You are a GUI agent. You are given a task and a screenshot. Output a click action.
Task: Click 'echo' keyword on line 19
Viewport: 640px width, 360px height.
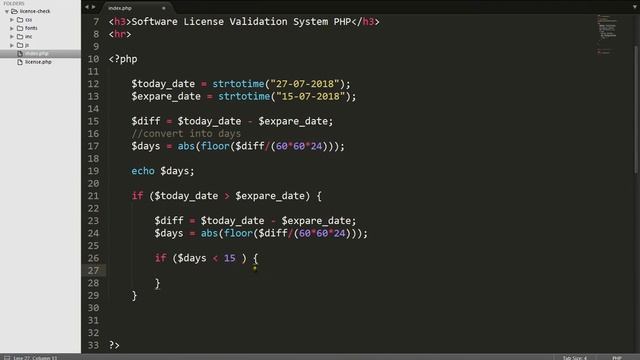[x=143, y=171]
